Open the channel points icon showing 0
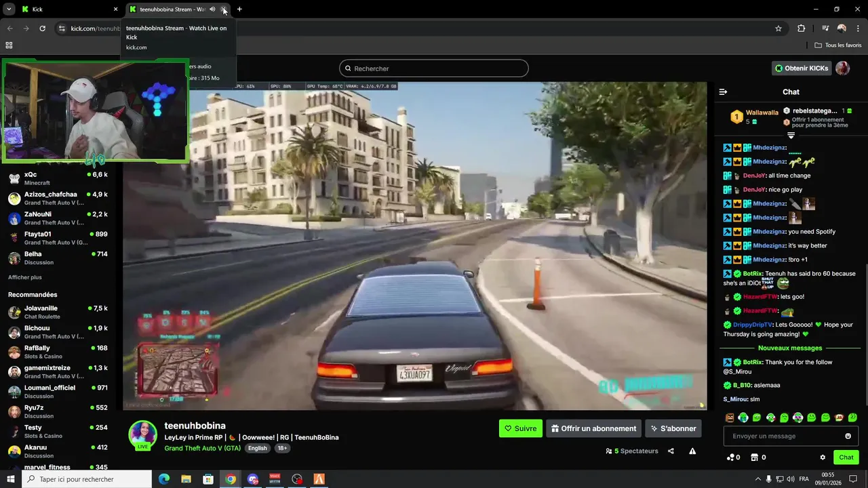The image size is (868, 488). tap(733, 457)
